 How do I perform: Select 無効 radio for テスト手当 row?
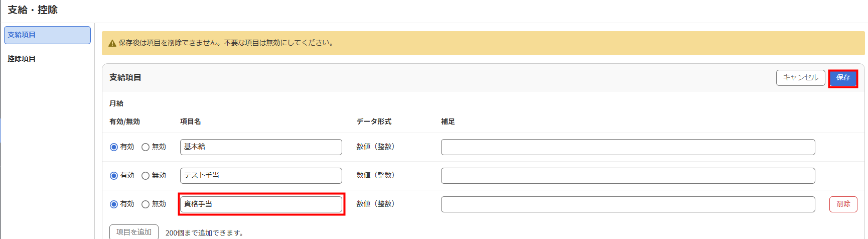tap(146, 176)
